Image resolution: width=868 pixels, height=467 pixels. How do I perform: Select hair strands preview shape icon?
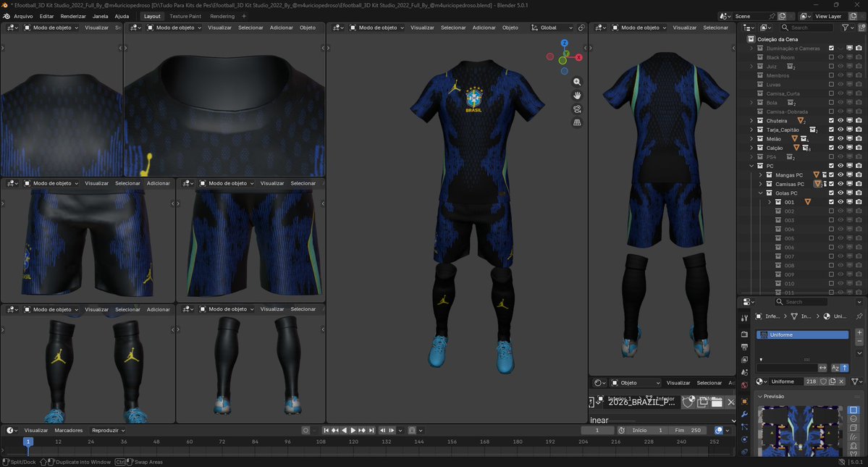point(854,437)
